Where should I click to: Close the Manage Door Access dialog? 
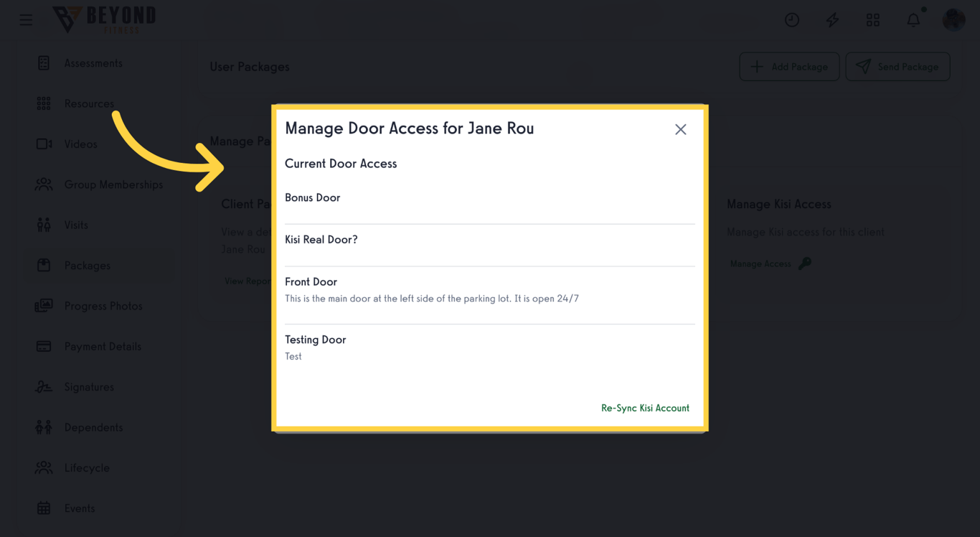point(681,129)
